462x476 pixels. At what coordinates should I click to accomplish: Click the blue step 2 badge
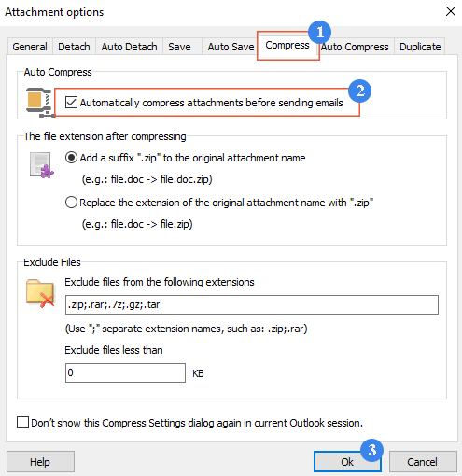(359, 91)
